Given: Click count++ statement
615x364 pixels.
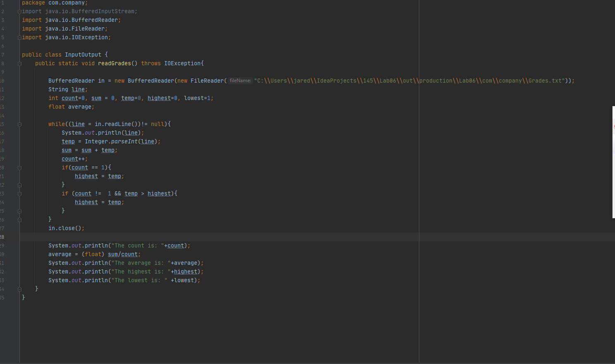Looking at the screenshot, I should (74, 159).
